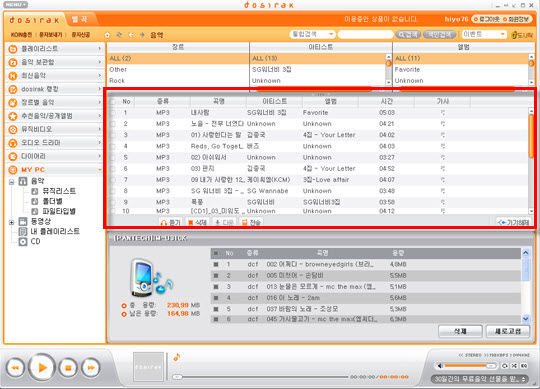Mute audio with the speaker icon
Image resolution: width=540 pixels, height=389 pixels.
tap(440, 366)
